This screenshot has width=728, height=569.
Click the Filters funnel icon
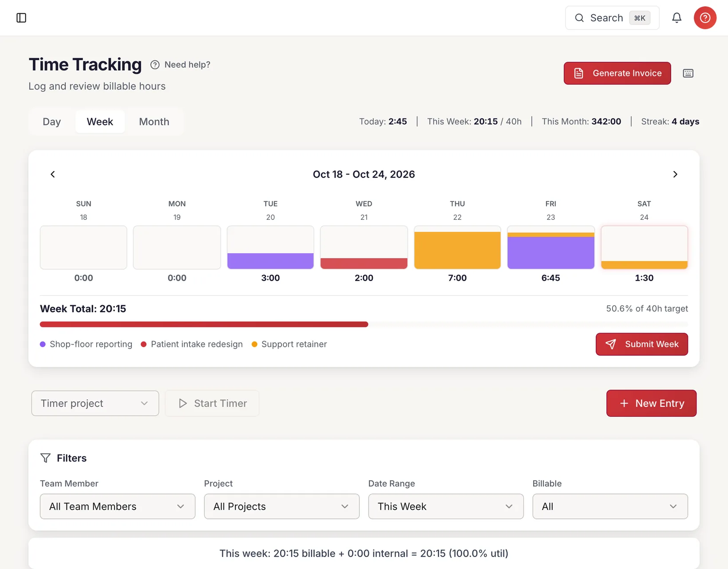pyautogui.click(x=45, y=458)
